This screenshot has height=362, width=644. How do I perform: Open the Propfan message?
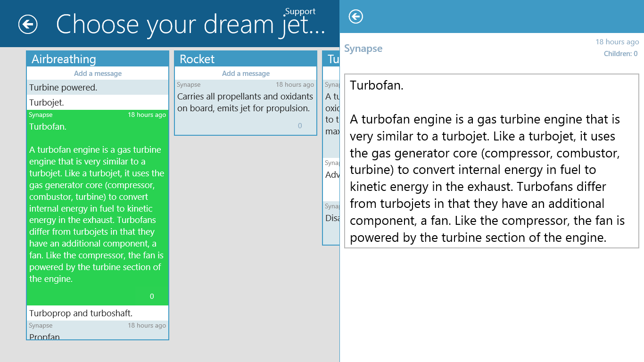coord(98,336)
